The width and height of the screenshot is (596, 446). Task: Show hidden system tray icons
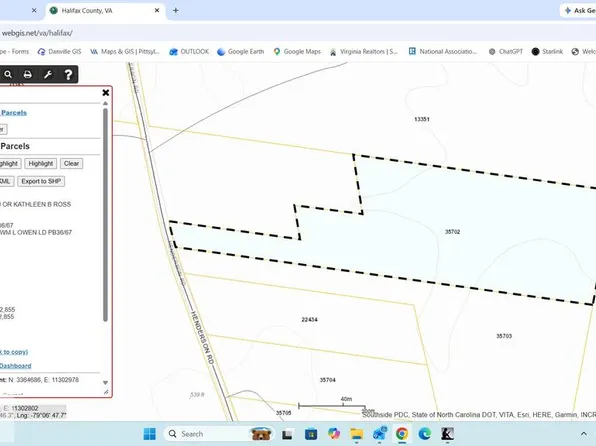(x=583, y=434)
